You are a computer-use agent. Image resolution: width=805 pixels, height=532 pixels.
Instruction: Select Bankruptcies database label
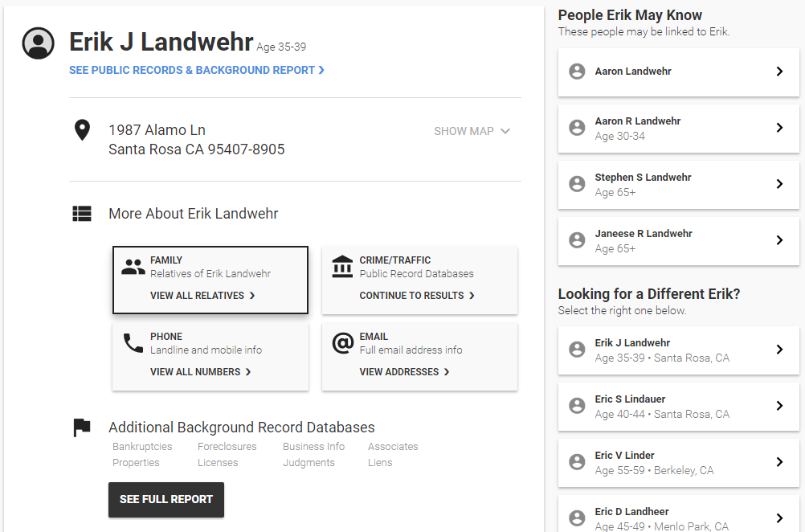(142, 446)
